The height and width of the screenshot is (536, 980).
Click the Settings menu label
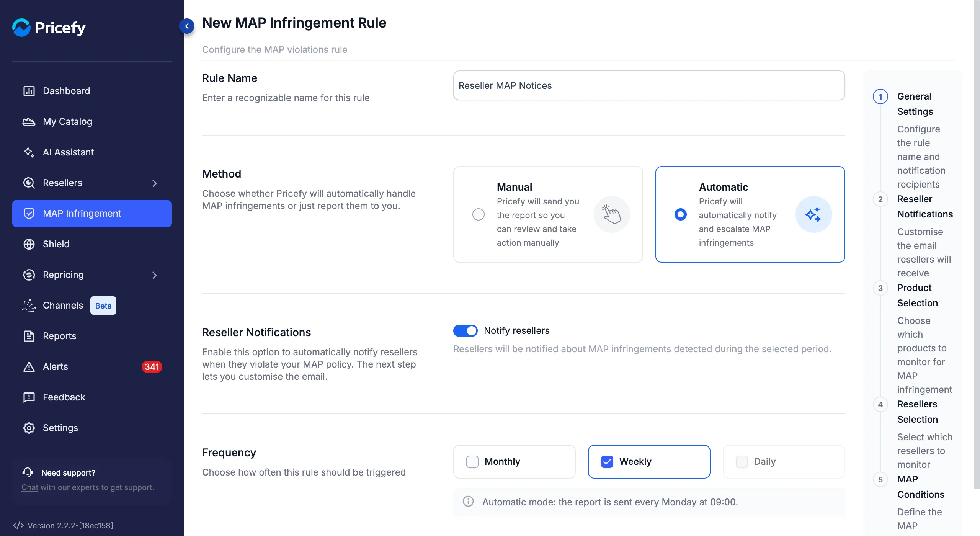pos(60,428)
